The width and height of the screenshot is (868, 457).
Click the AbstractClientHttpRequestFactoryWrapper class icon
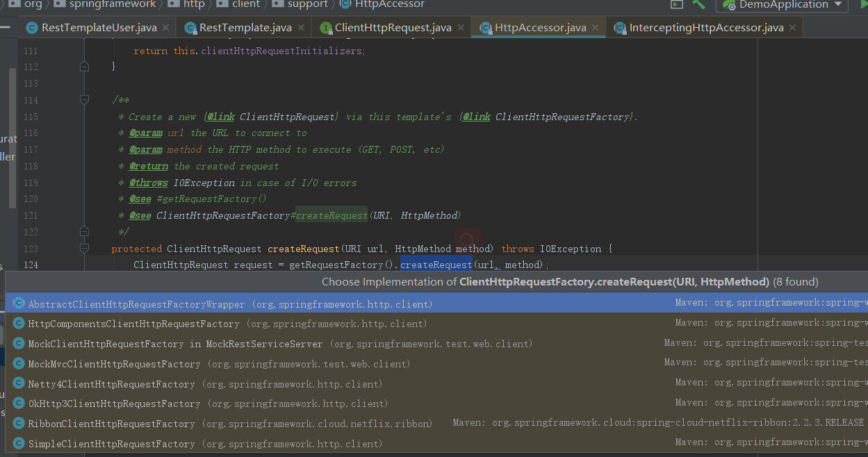tap(19, 304)
